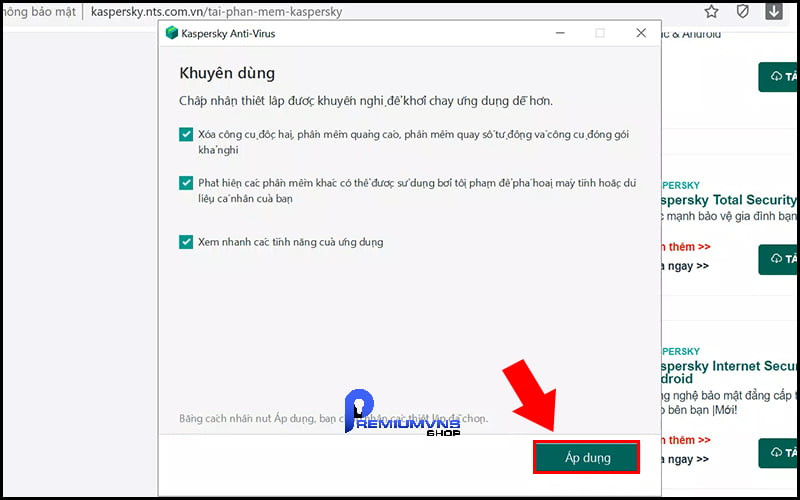800x500 pixels.
Task: Bookmark the page with star icon
Action: click(x=711, y=11)
